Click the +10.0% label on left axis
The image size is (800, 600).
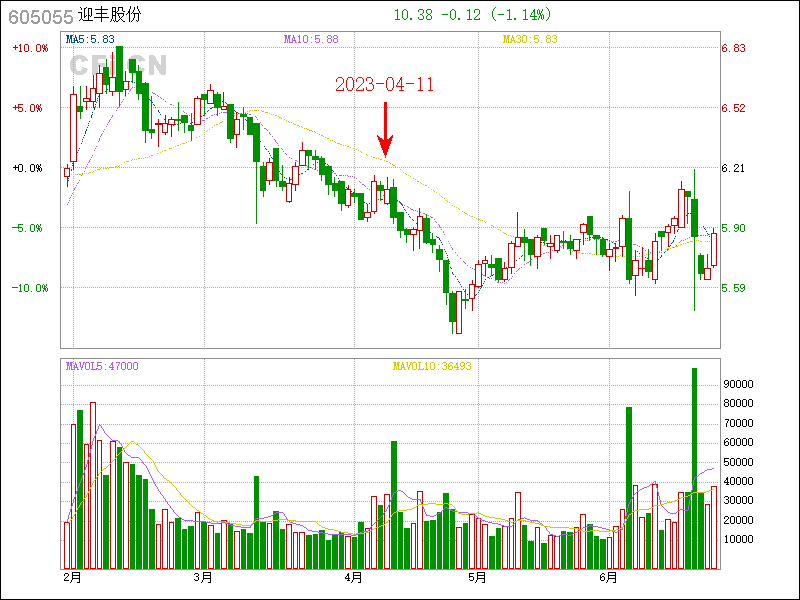[x=30, y=48]
